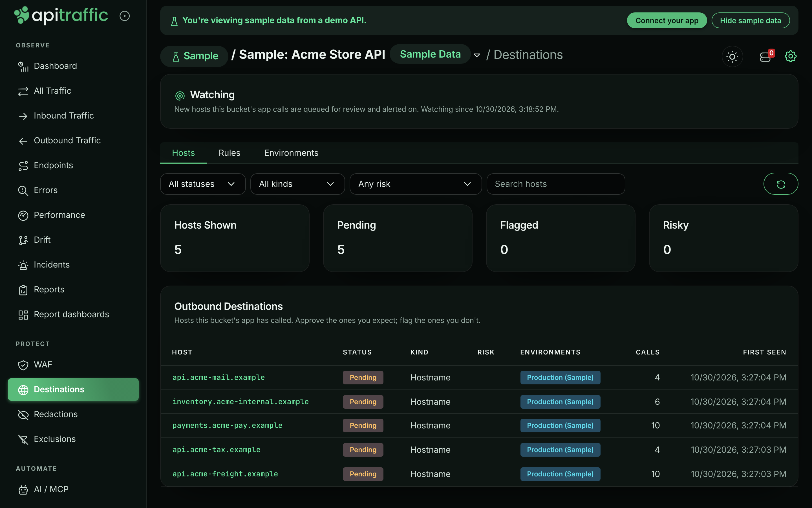Open host inventory.acme-internal.example
Screen dimensions: 812x508
point(240,402)
